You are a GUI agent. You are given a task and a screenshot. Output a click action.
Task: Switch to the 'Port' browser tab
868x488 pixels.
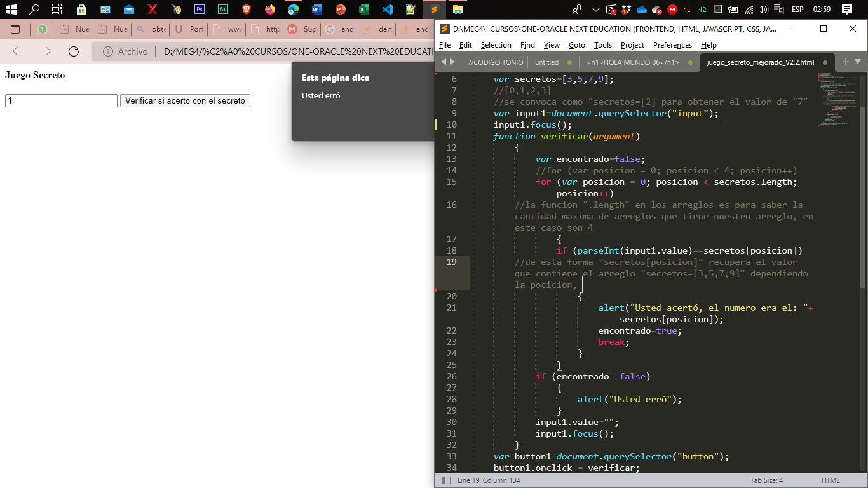coord(189,29)
